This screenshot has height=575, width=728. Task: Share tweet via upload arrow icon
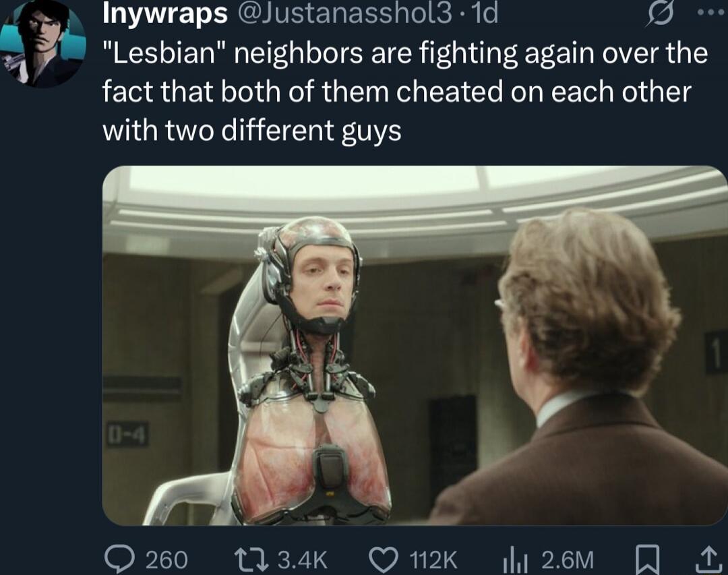[708, 559]
